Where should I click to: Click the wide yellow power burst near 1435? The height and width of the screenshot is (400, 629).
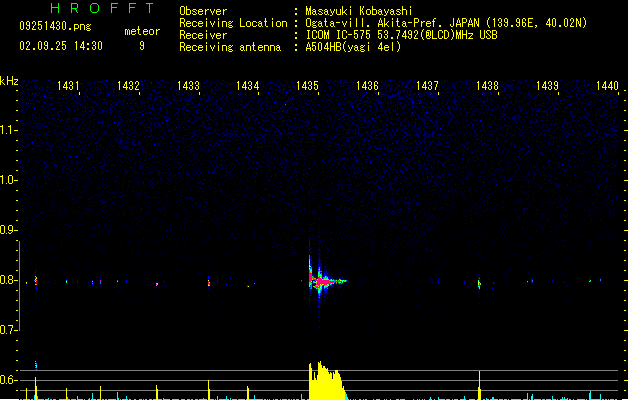coord(327,381)
